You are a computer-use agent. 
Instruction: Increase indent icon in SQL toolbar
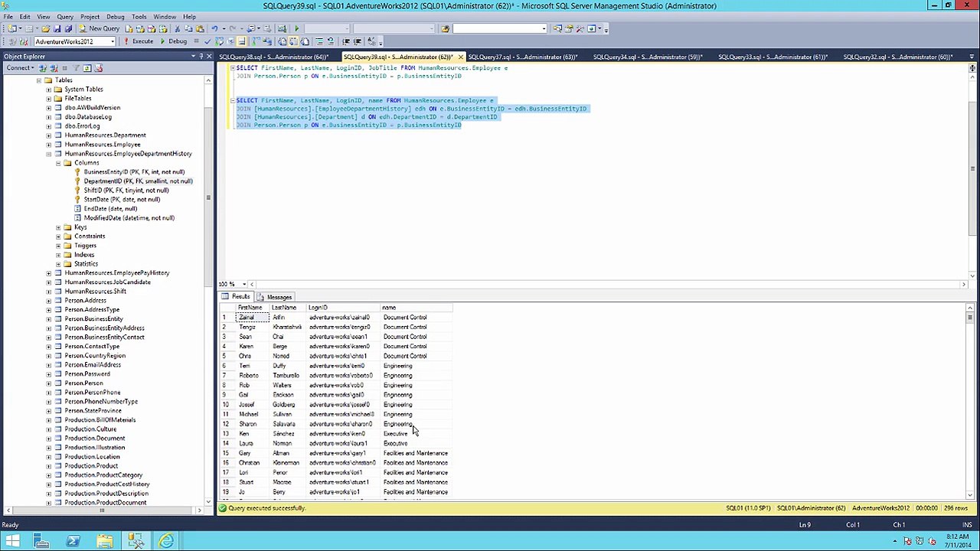tap(358, 41)
